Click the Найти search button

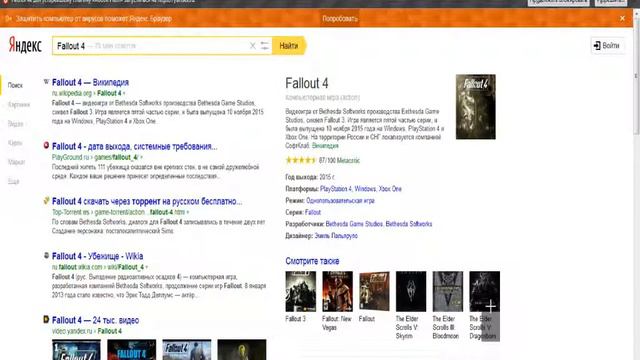[289, 46]
